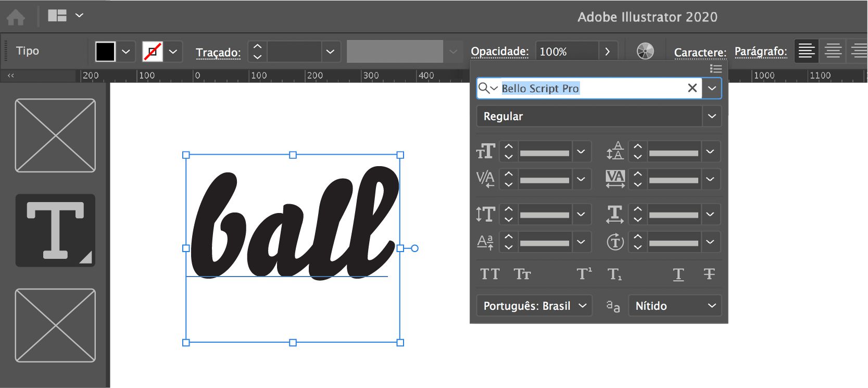Viewport: 868px width, 388px height.
Task: Toggle Strikethrough text button
Action: coord(709,274)
